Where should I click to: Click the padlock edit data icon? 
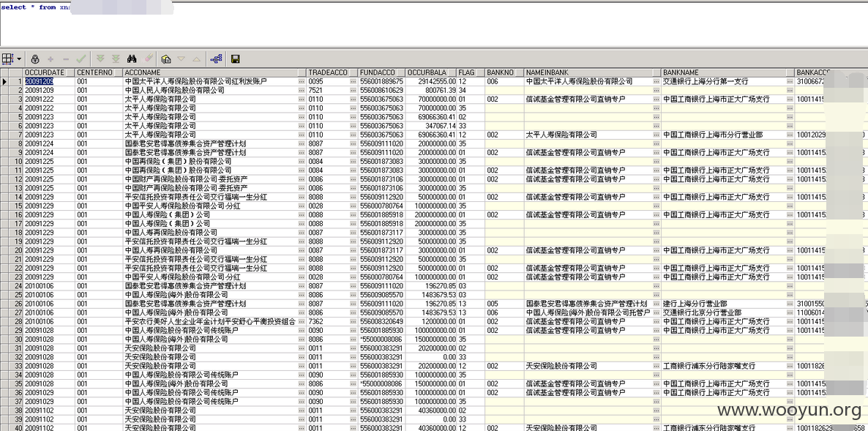(35, 59)
